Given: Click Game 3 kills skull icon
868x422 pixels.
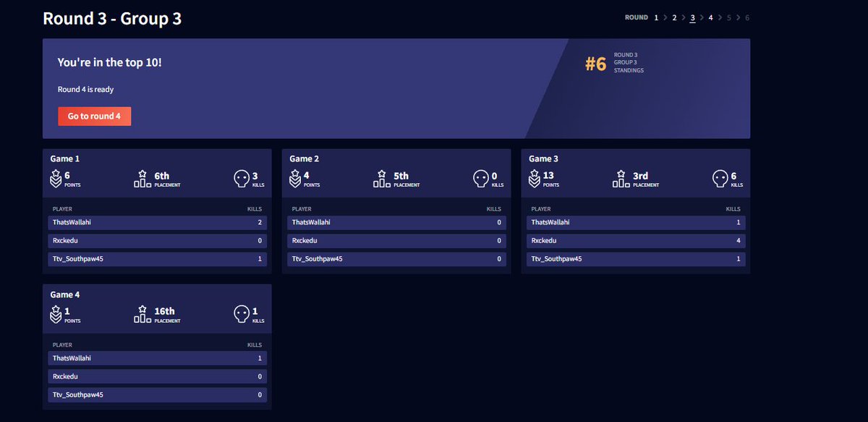Looking at the screenshot, I should pyautogui.click(x=720, y=179).
